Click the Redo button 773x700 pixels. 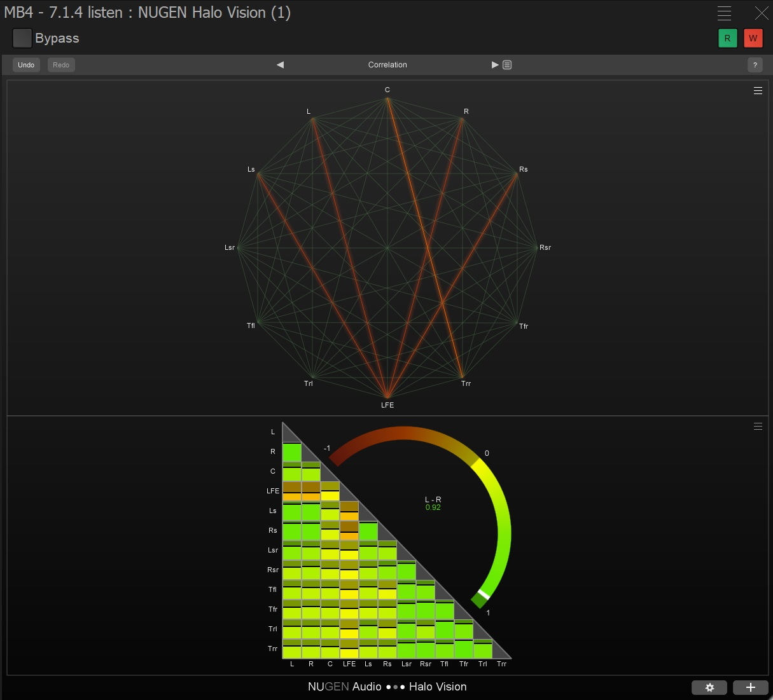click(x=61, y=65)
